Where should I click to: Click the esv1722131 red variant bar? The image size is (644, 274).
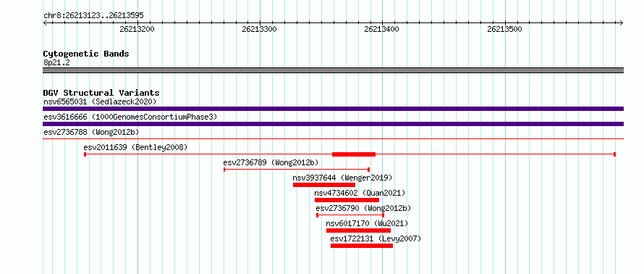pyautogui.click(x=361, y=246)
